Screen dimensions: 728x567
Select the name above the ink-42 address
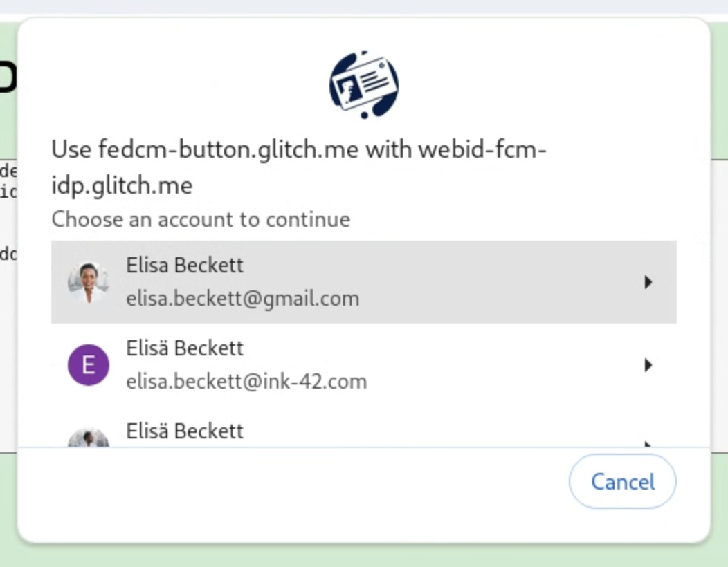pos(185,348)
